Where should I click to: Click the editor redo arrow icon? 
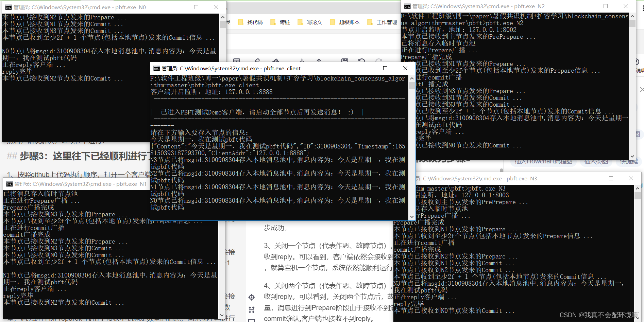tap(378, 61)
